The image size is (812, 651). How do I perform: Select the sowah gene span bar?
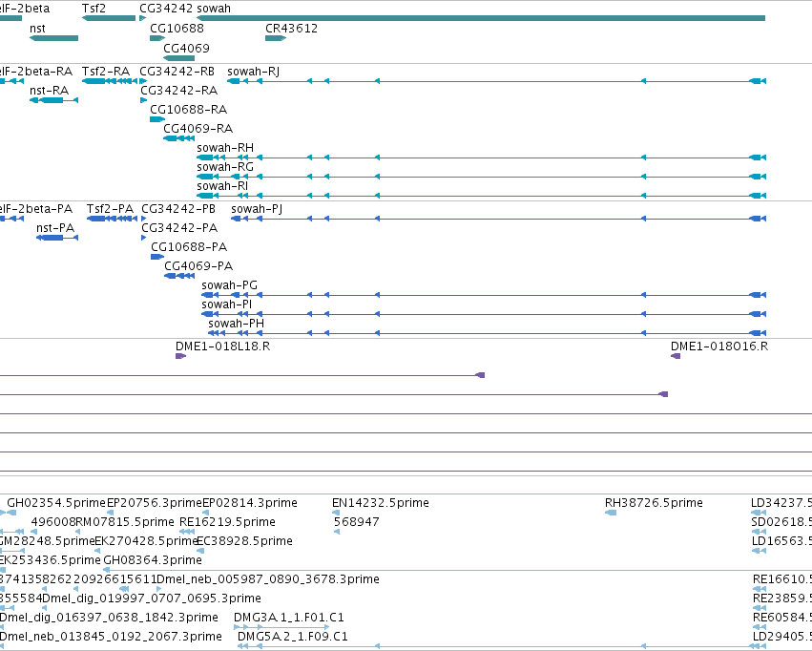[x=481, y=18]
